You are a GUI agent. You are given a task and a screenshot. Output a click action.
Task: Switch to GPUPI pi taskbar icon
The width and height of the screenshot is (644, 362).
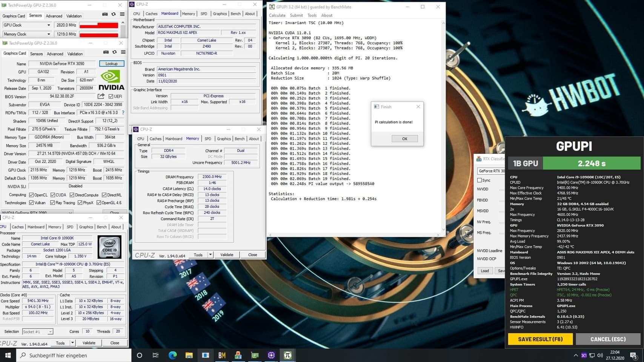(x=287, y=355)
